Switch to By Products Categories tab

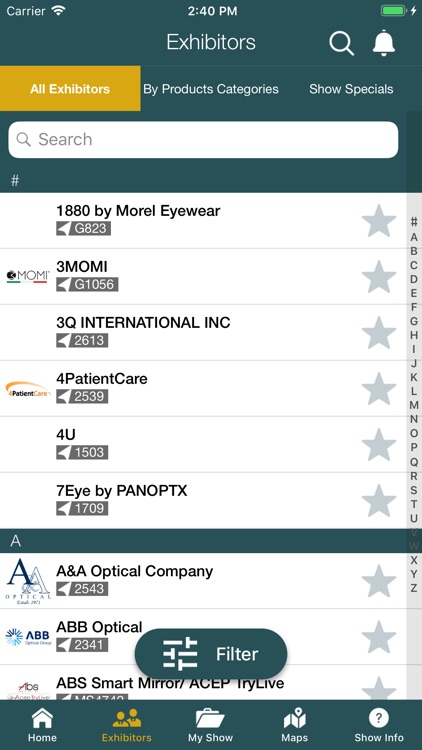click(x=211, y=89)
